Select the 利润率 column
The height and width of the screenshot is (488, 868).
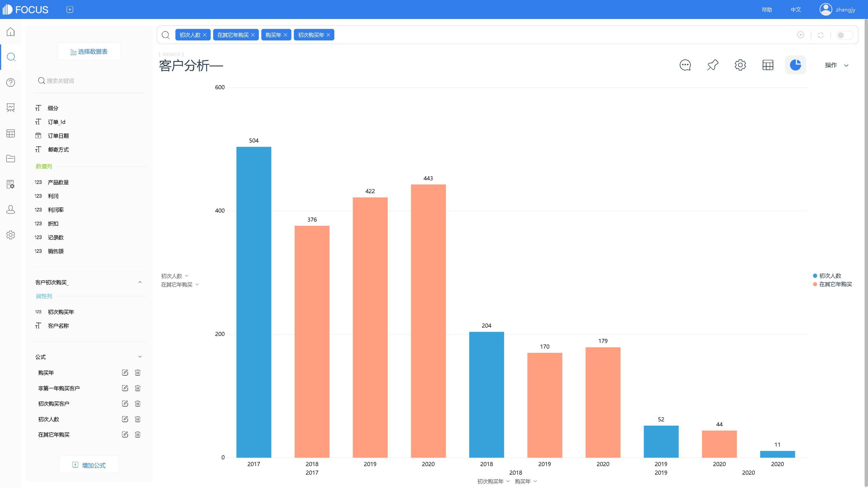(x=56, y=210)
